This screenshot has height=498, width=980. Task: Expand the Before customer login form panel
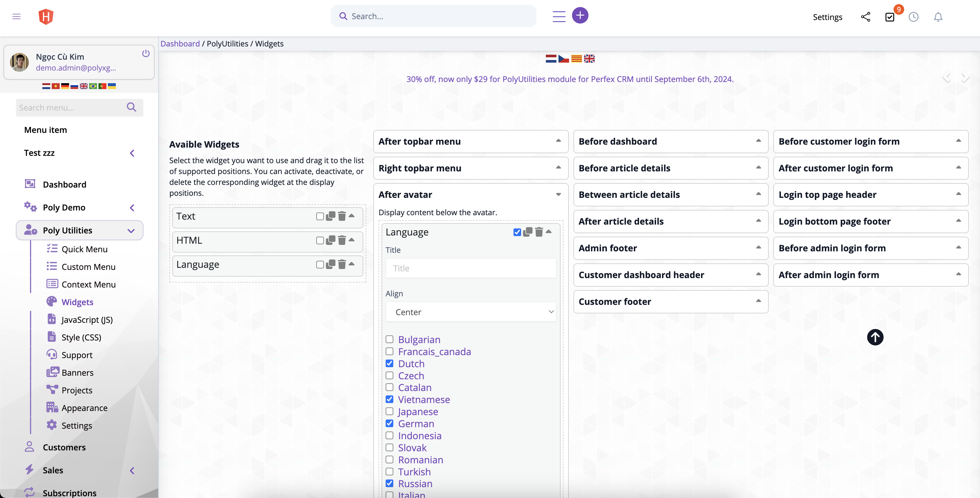click(x=871, y=141)
